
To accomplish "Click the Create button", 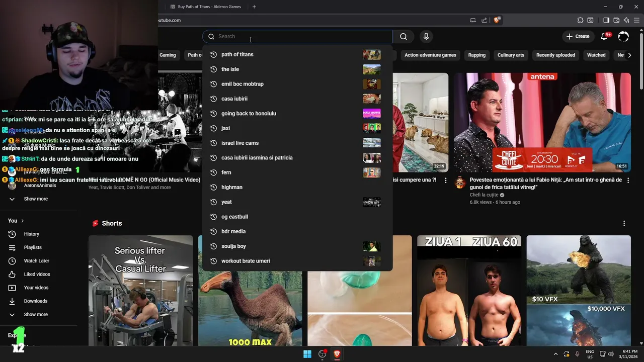I will [578, 36].
